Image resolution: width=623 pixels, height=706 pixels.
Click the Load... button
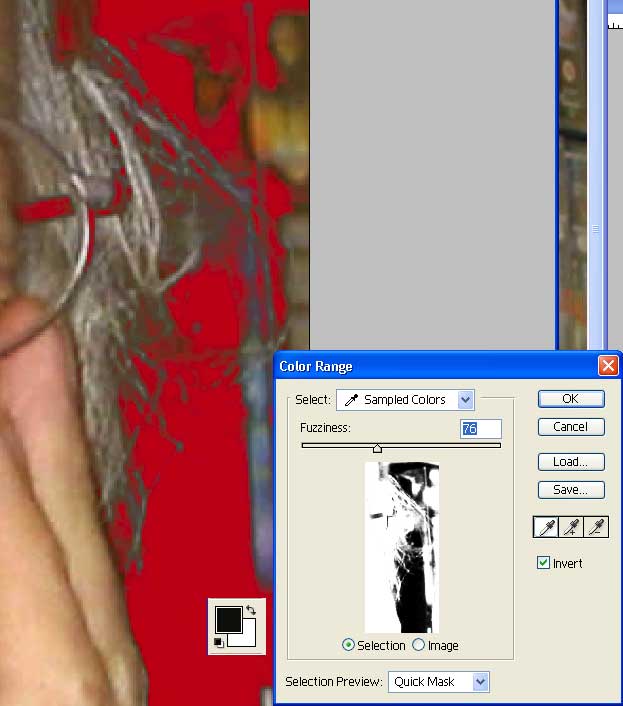[x=571, y=462]
